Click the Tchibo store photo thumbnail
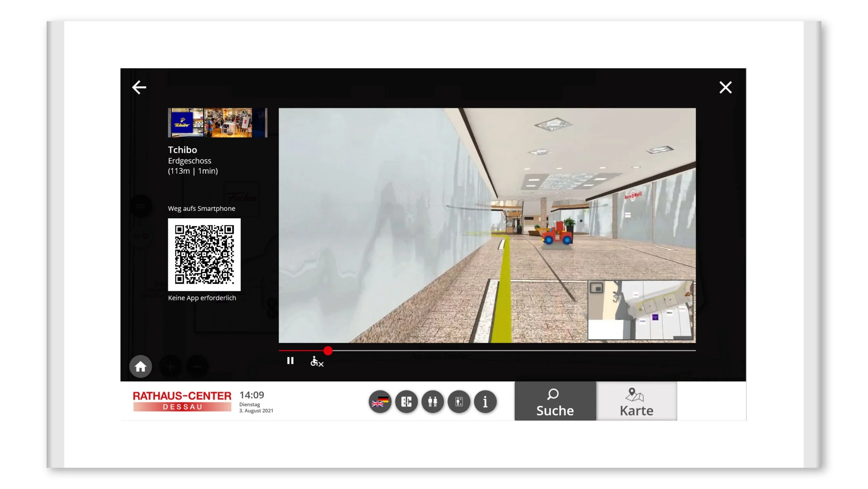Image resolution: width=868 pixels, height=489 pixels. click(x=218, y=123)
